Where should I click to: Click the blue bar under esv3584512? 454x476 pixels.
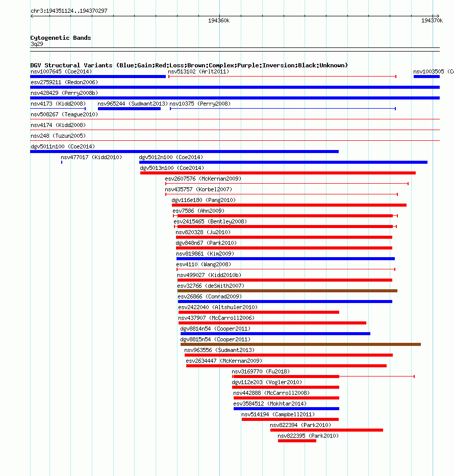[286, 409]
